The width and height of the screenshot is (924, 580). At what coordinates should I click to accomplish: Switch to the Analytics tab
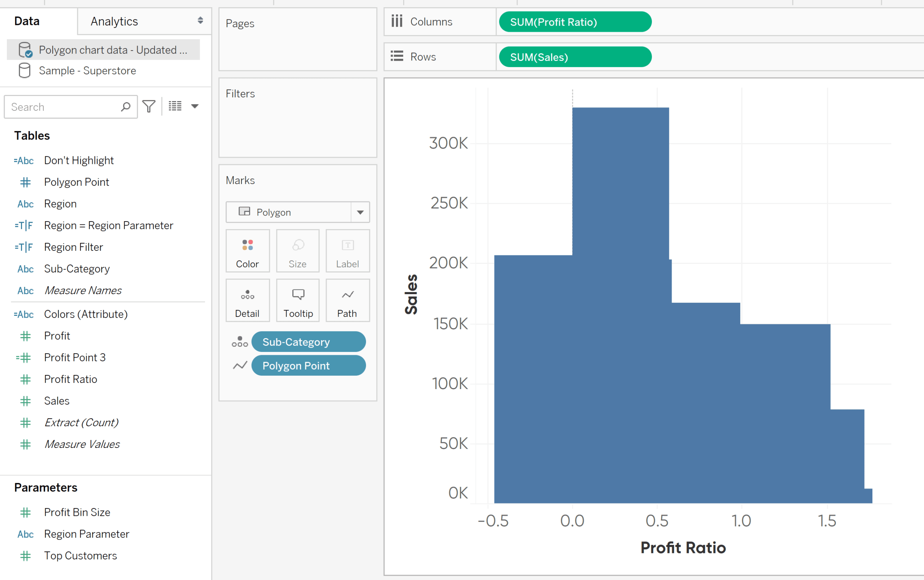click(114, 22)
